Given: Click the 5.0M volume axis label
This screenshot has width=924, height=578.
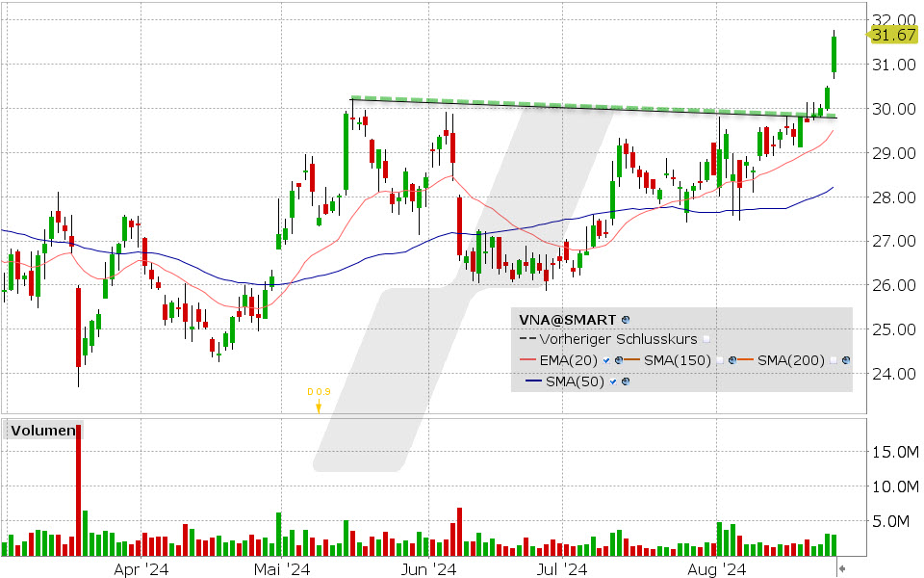Looking at the screenshot, I should (891, 522).
